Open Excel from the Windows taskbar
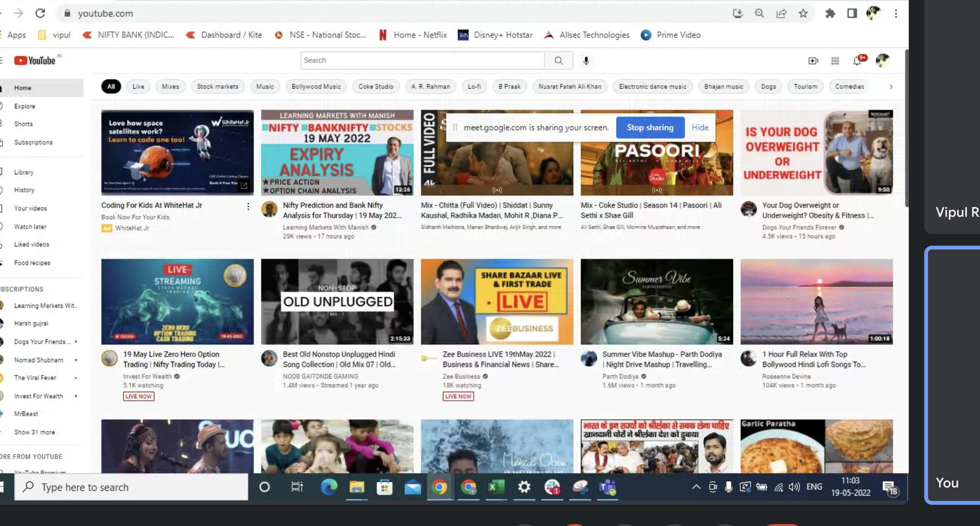Viewport: 980px width, 526px height. coord(496,487)
